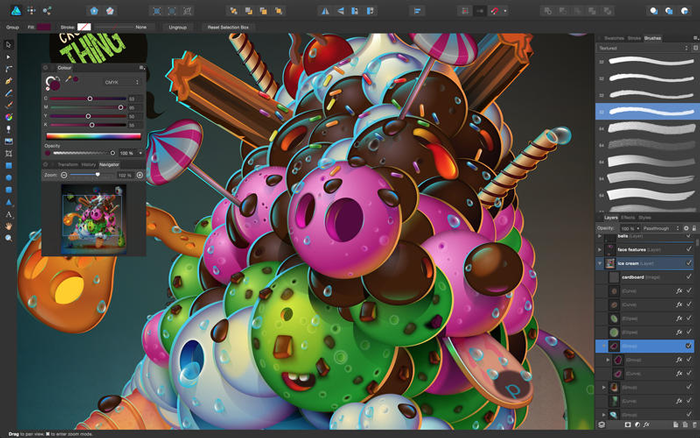Viewport: 700px width, 438px height.
Task: Select the Move tool arrow
Action: point(8,45)
